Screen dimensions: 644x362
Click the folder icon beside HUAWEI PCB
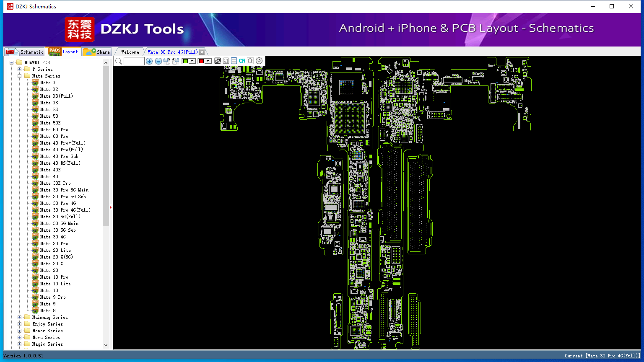pyautogui.click(x=19, y=62)
